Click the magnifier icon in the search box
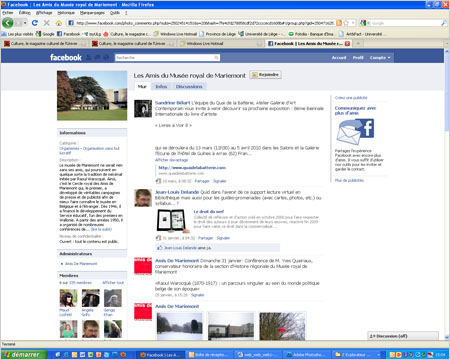 (x=444, y=23)
